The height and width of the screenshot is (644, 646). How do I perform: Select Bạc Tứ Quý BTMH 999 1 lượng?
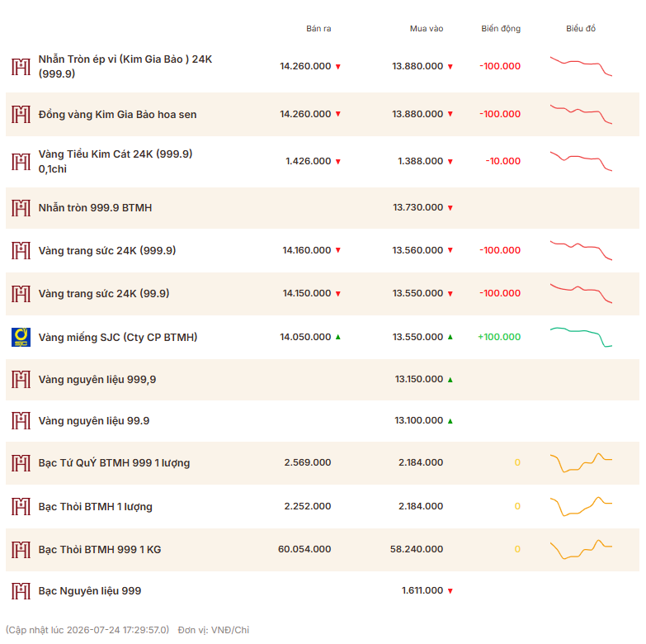(x=114, y=463)
